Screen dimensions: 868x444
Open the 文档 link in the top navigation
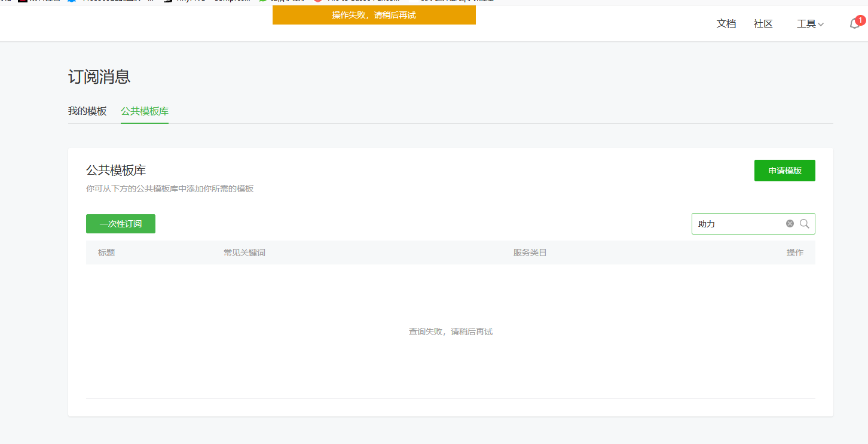726,24
